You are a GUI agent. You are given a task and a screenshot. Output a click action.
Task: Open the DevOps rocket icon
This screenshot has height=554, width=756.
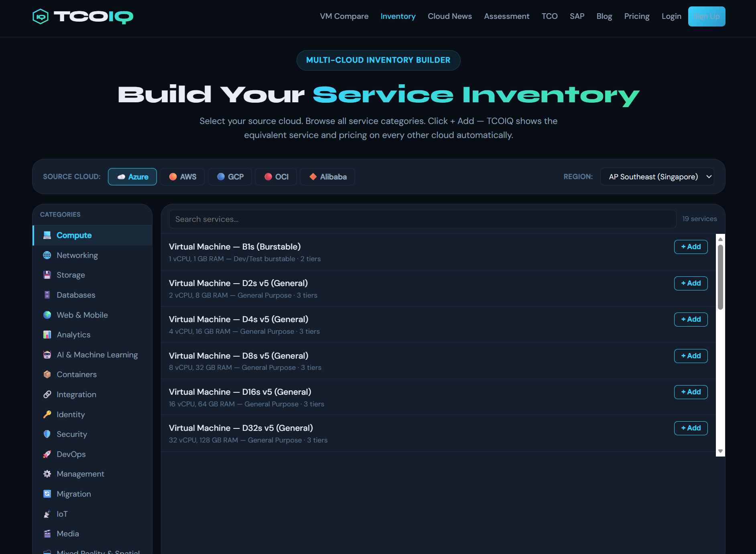[47, 454]
